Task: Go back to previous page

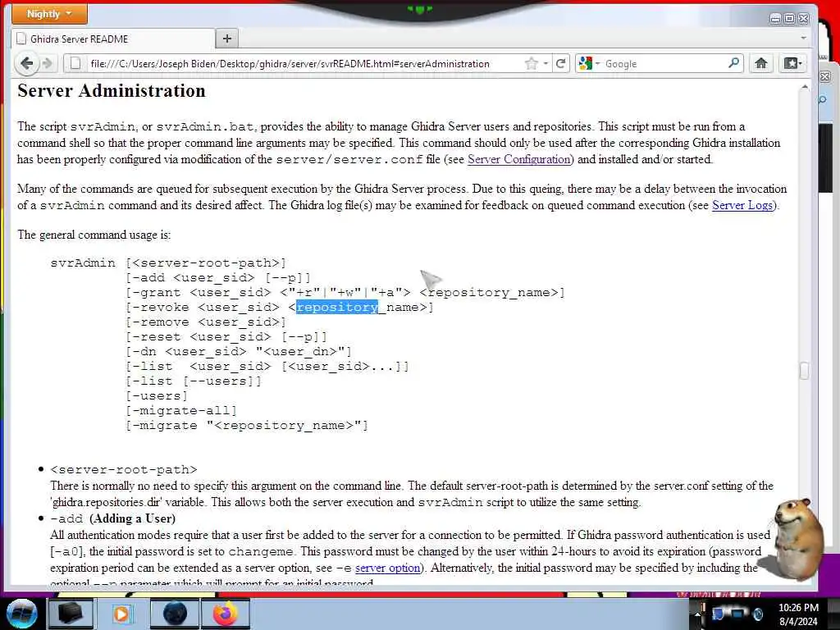Action: coord(26,63)
